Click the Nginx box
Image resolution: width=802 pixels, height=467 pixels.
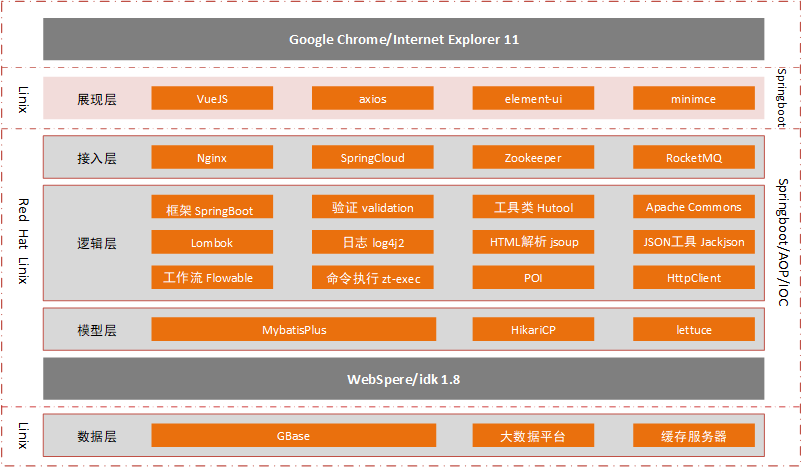tap(212, 157)
